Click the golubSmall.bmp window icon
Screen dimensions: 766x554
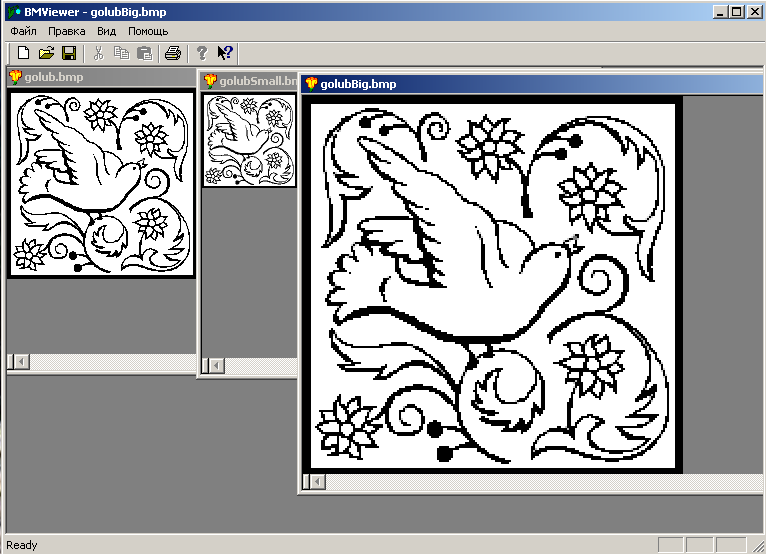[x=210, y=81]
